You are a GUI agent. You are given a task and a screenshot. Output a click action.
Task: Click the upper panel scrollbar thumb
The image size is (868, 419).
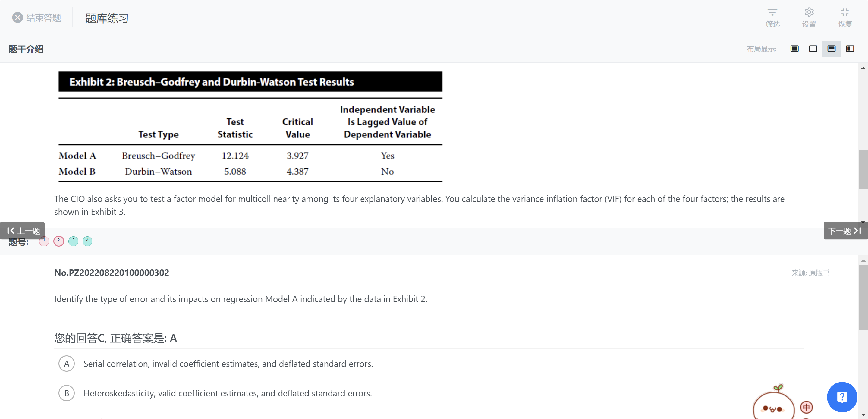click(x=863, y=169)
